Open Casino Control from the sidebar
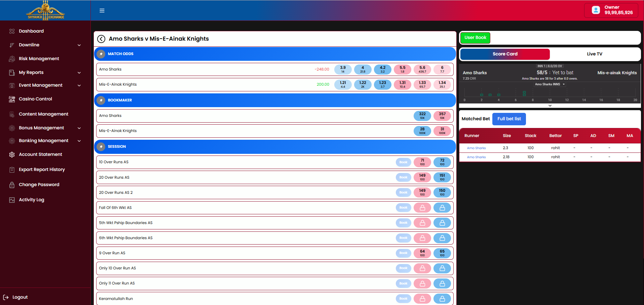644x305 pixels. point(35,99)
